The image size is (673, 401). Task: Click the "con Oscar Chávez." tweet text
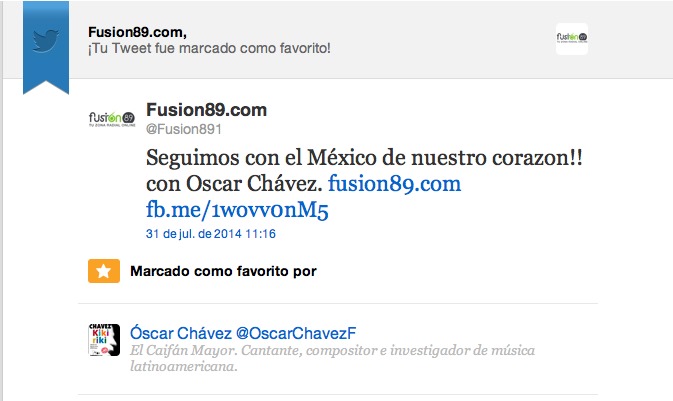pyautogui.click(x=234, y=184)
